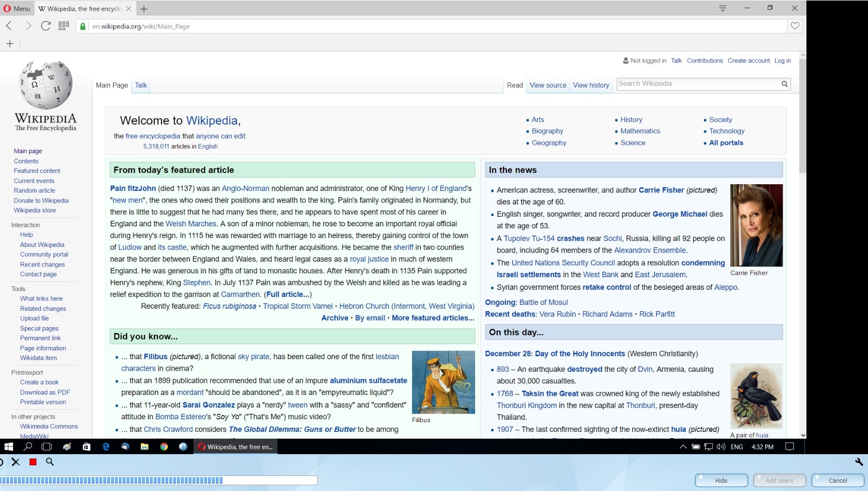
Task: Go back to the previous page
Action: click(9, 26)
